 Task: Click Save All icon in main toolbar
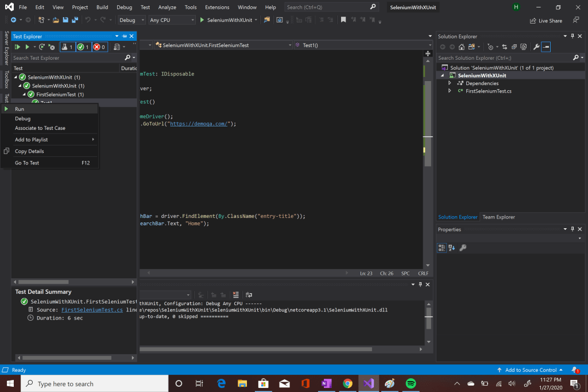click(75, 20)
